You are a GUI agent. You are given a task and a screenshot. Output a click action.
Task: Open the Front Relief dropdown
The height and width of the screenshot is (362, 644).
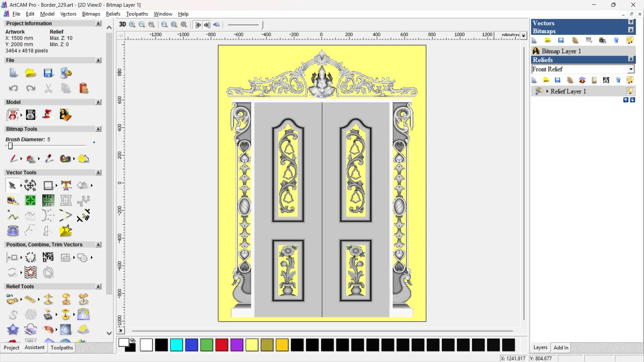pyautogui.click(x=631, y=69)
